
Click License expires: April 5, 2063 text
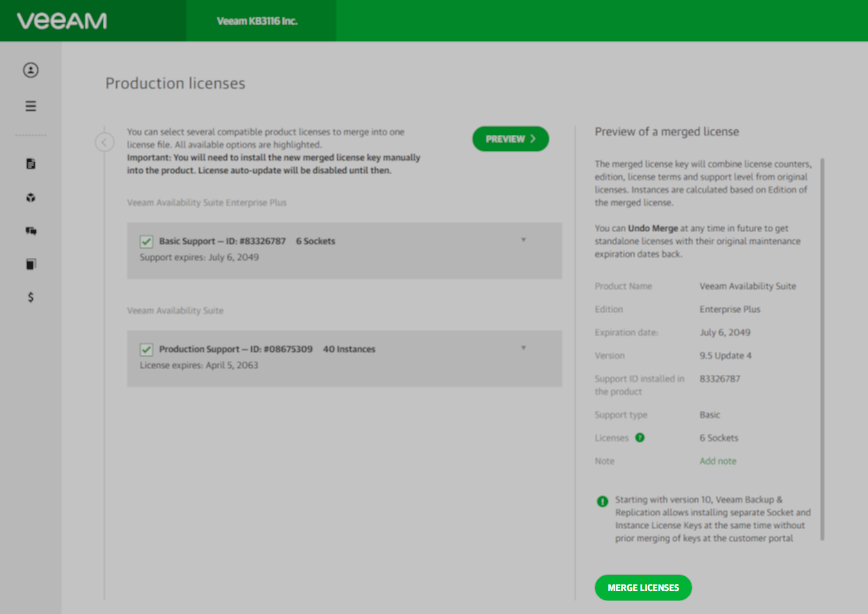click(x=199, y=365)
